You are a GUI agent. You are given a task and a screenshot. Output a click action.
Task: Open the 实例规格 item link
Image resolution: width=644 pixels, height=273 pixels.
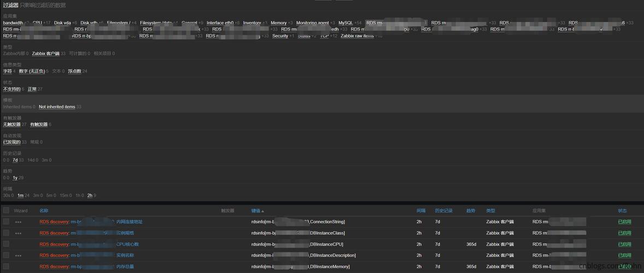(102, 233)
